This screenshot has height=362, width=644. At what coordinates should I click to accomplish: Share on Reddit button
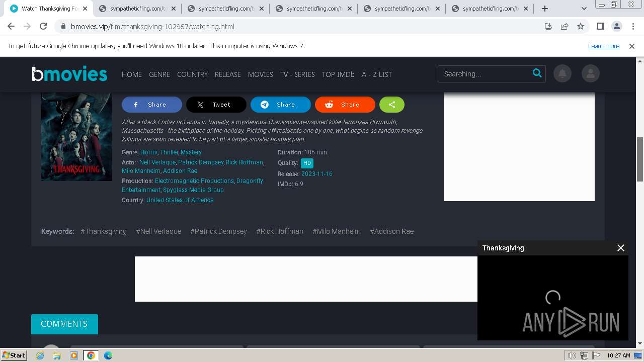tap(345, 105)
